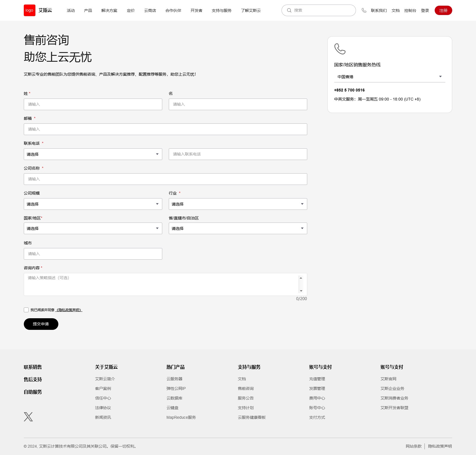Open the 了解艾斯云 menu
This screenshot has height=455, width=476.
pos(251,10)
